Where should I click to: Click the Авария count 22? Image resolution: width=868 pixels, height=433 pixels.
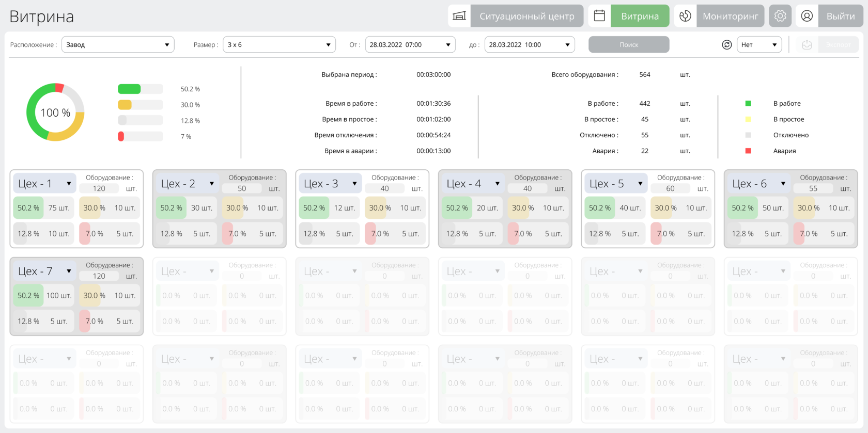pyautogui.click(x=645, y=151)
